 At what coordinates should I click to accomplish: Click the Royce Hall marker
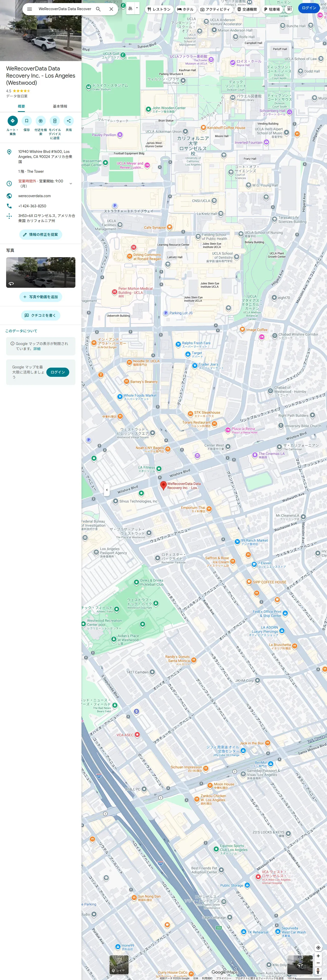click(233, 63)
